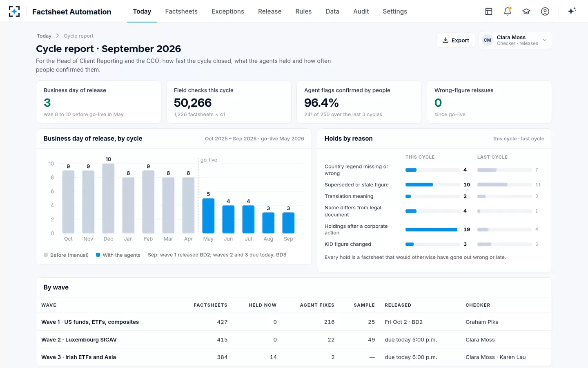Open the Factsheets tab
This screenshot has width=588, height=368.
(181, 11)
